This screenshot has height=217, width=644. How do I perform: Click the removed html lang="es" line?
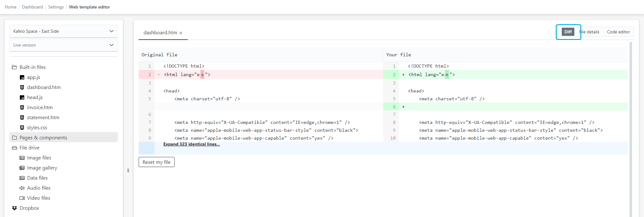[261, 75]
